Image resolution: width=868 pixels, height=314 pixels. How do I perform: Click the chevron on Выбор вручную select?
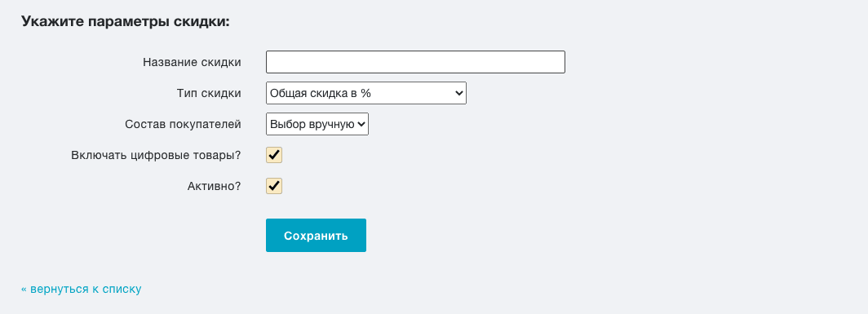click(x=361, y=124)
